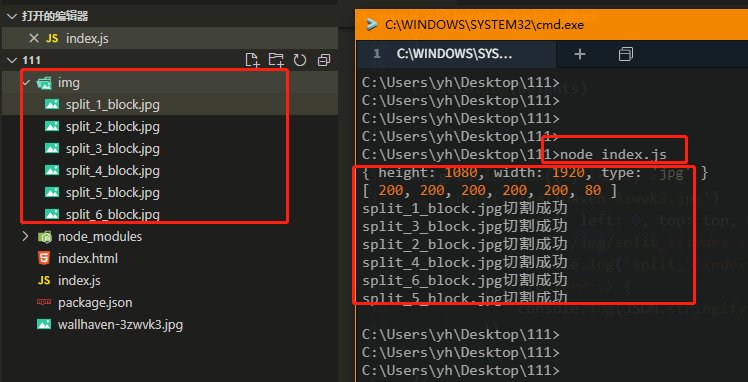Image resolution: width=748 pixels, height=382 pixels.
Task: Open index.html in the file tree
Action: [88, 258]
